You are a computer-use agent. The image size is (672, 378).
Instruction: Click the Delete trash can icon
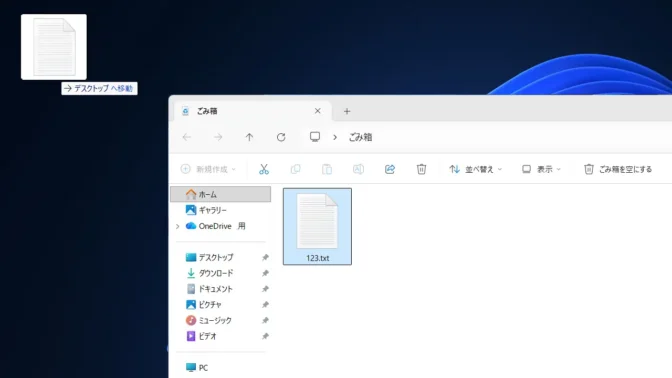pos(421,169)
